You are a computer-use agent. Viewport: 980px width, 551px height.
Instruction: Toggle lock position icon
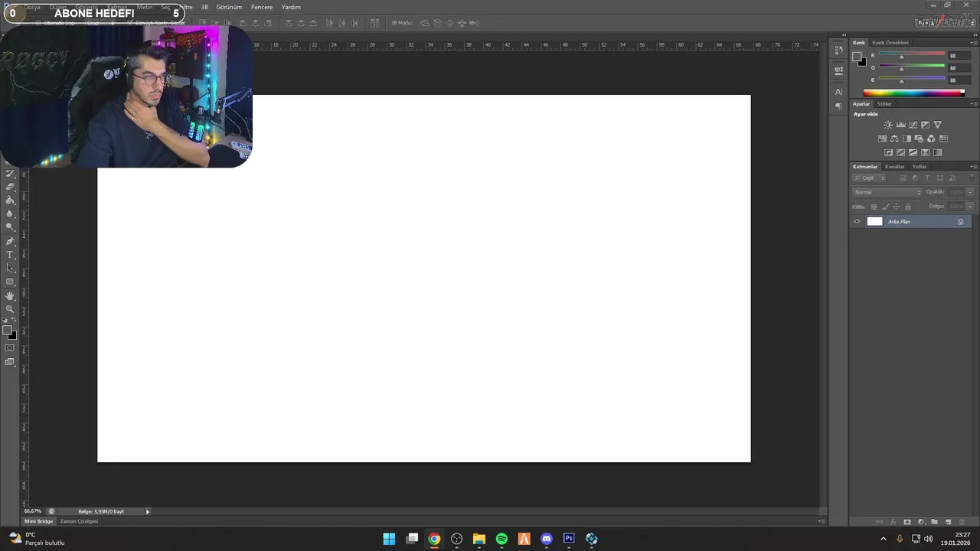pos(897,207)
